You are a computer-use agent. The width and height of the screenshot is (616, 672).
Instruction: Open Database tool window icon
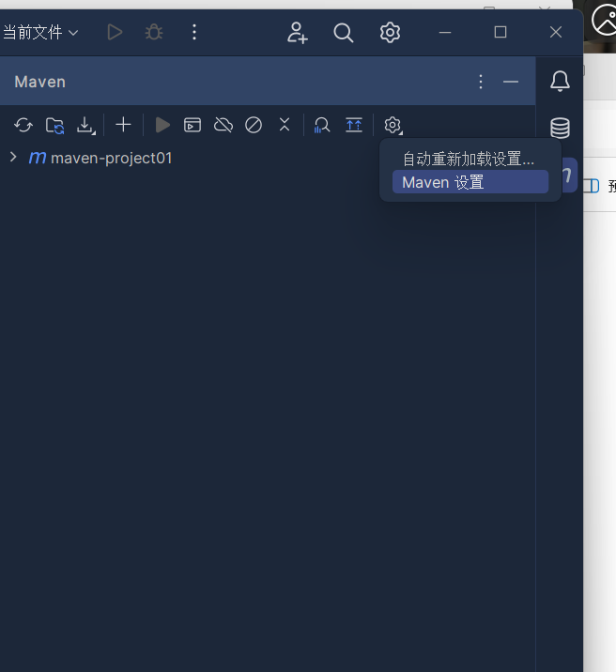click(x=560, y=128)
